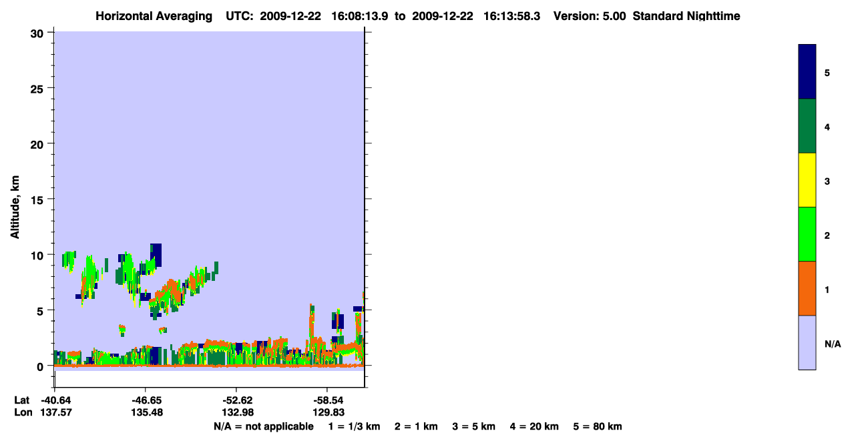Image resolution: width=868 pixels, height=445 pixels.
Task: Click the latitude value -40.64
Action: pos(55,400)
